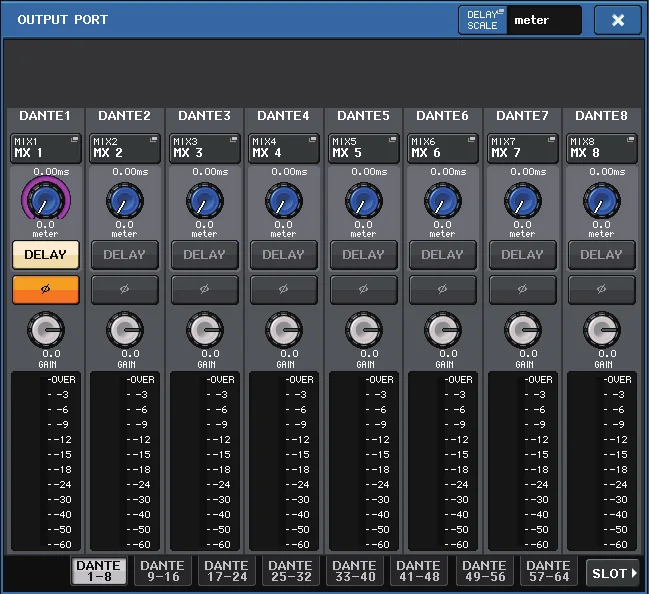Click the OUTPUT PORT title text
Viewport: 649px width, 594px height.
click(62, 19)
